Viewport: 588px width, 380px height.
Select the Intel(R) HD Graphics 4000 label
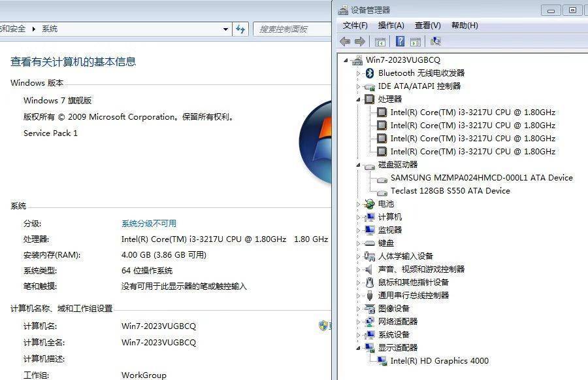click(x=439, y=361)
